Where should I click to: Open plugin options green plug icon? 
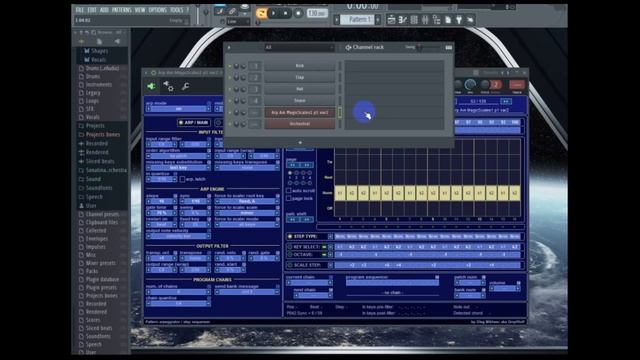151,86
